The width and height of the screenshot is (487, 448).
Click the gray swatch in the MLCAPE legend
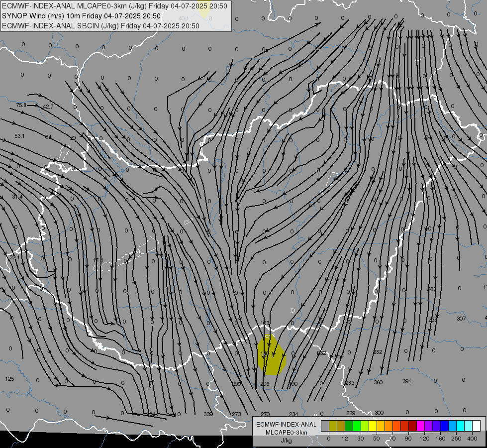325,426
